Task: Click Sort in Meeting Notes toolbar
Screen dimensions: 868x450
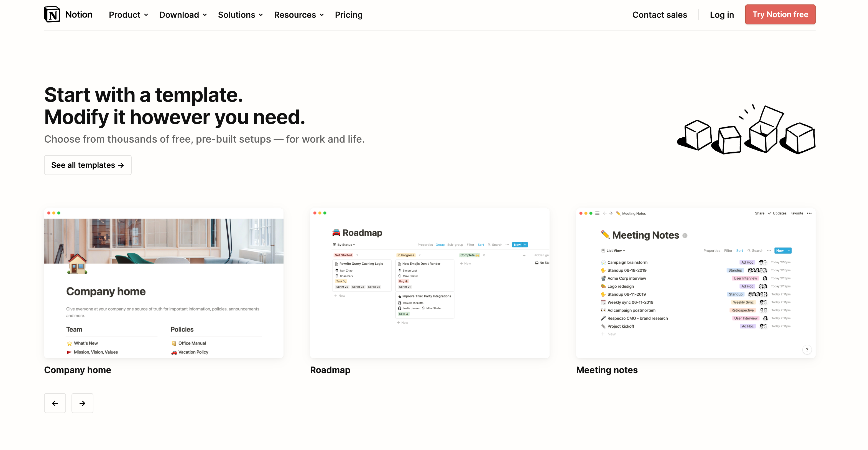Action: tap(739, 250)
